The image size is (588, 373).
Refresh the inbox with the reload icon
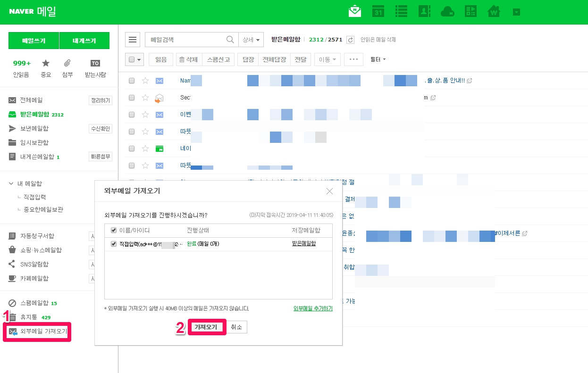(x=350, y=40)
